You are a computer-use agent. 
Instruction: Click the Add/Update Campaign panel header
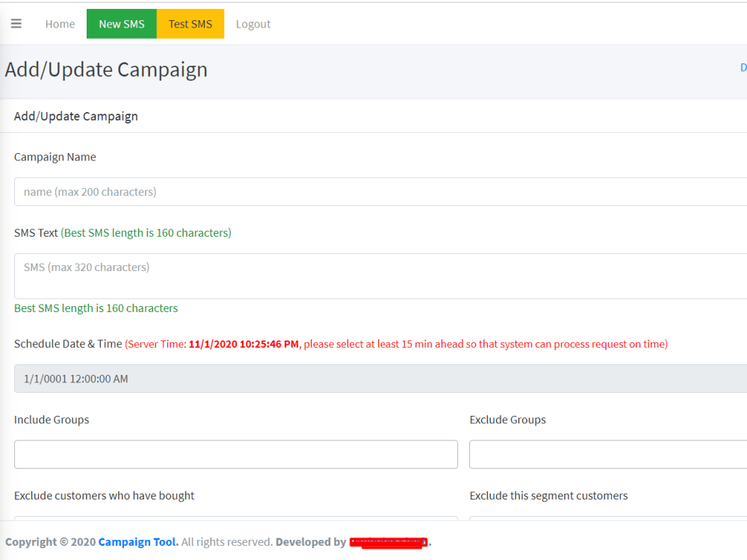pos(75,116)
